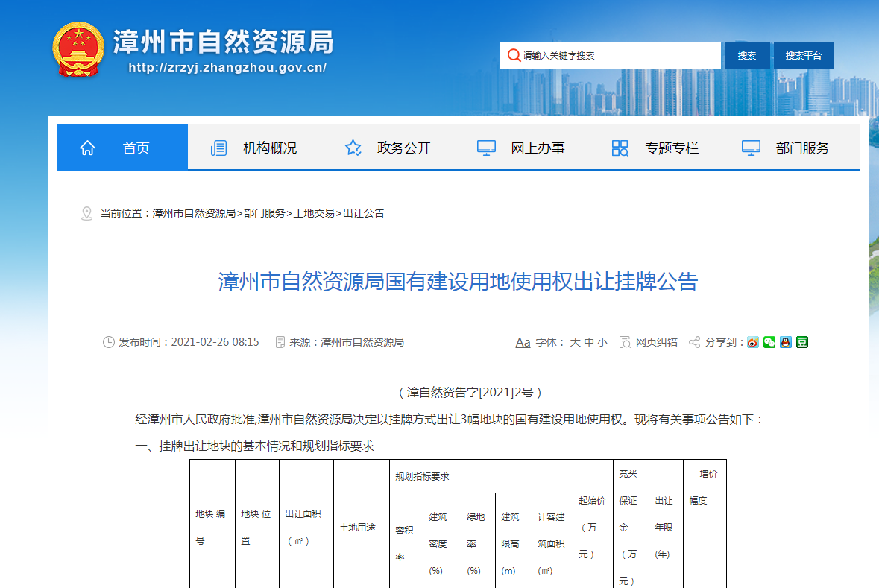Viewport: 879px width, 588px height.
Task: Click the 网页纠错 link
Action: [656, 342]
